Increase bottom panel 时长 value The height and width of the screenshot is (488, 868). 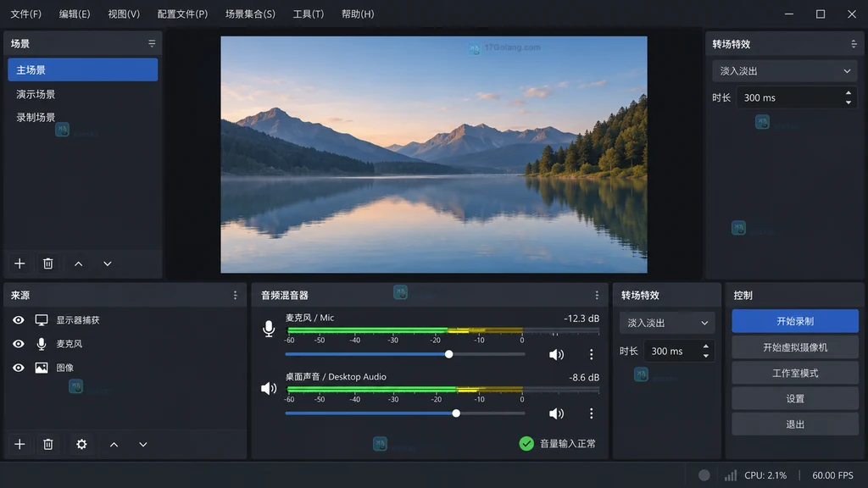pyautogui.click(x=705, y=347)
